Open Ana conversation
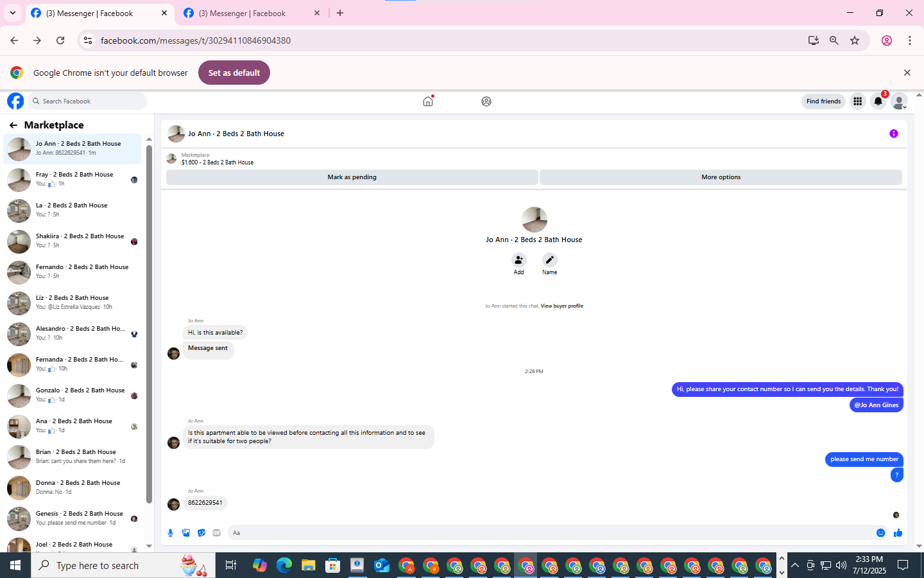924x578 pixels. point(73,426)
